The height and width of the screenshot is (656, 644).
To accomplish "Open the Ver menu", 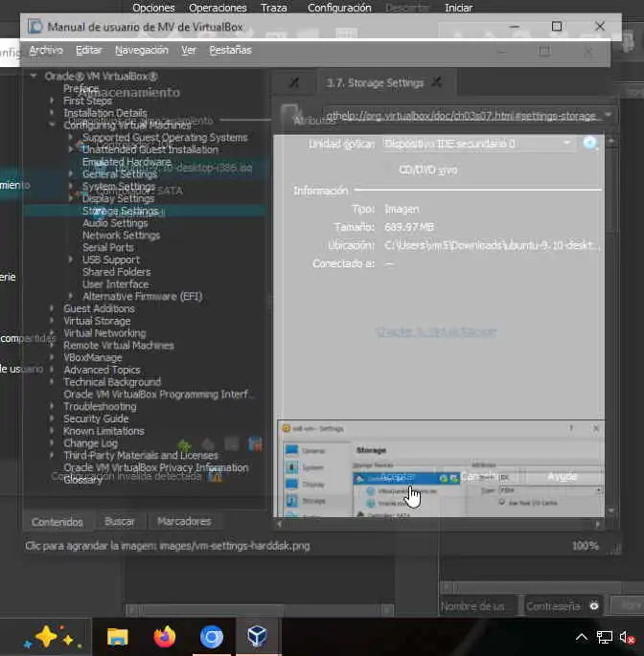I will [189, 50].
